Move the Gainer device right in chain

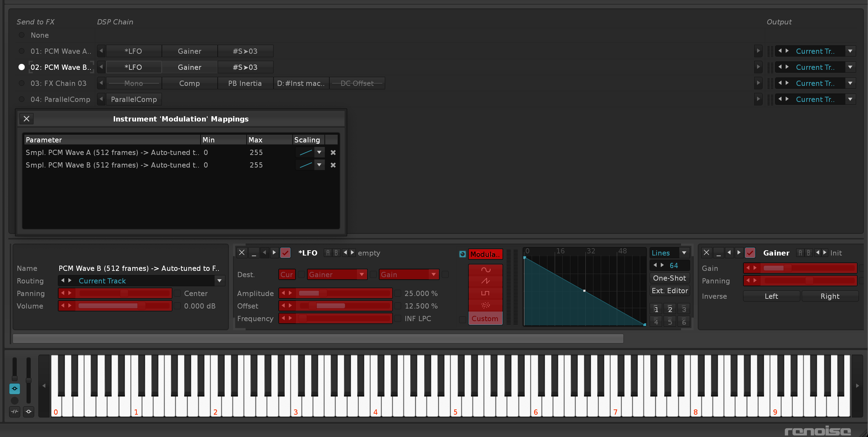coord(739,253)
